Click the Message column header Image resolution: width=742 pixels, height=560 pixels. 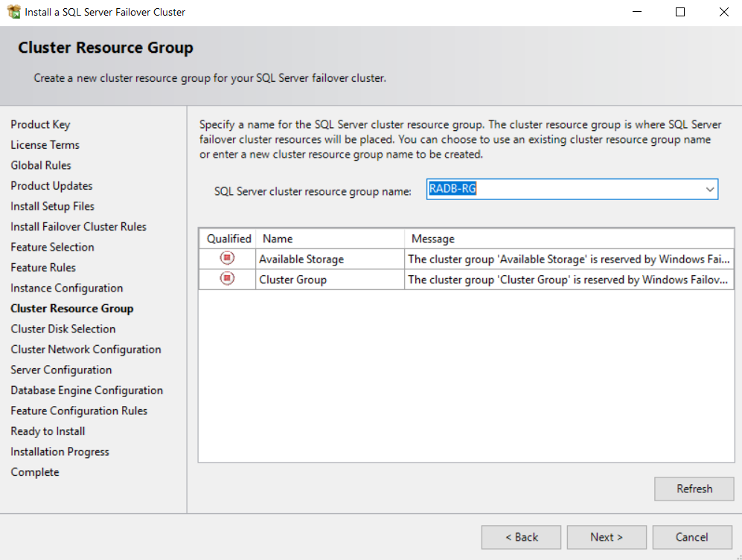click(569, 239)
